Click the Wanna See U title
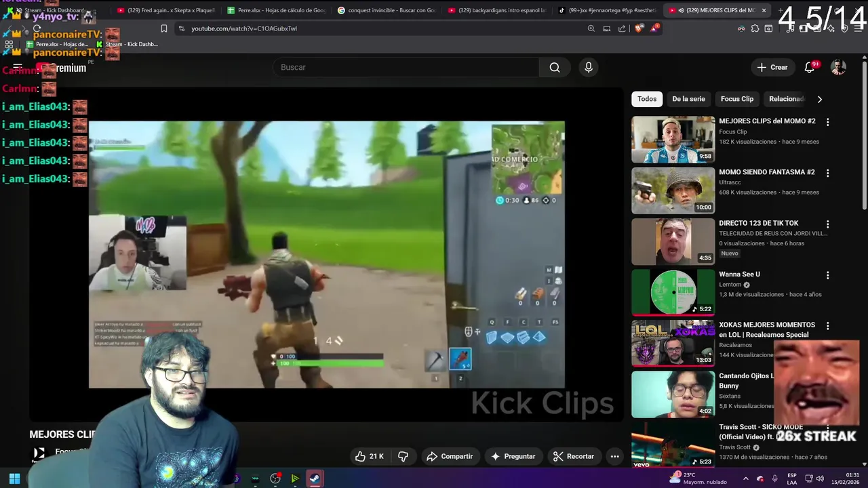The image size is (868, 488). click(739, 274)
